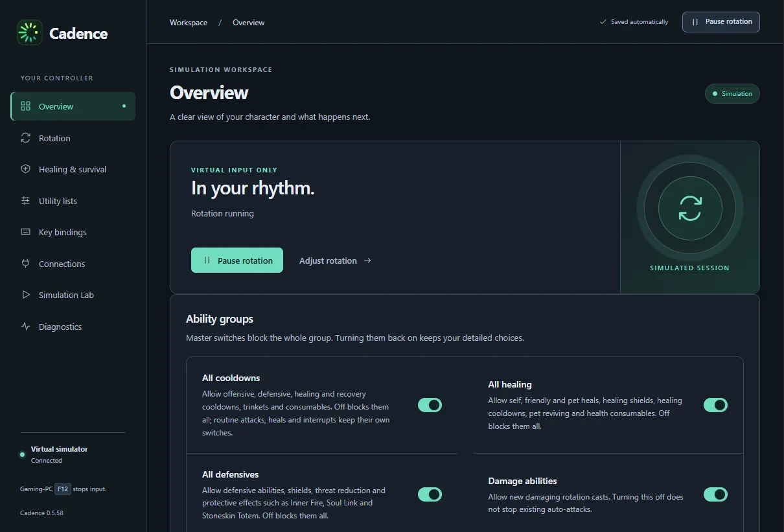Disable the All defensives switch
The width and height of the screenshot is (784, 532).
tap(430, 494)
